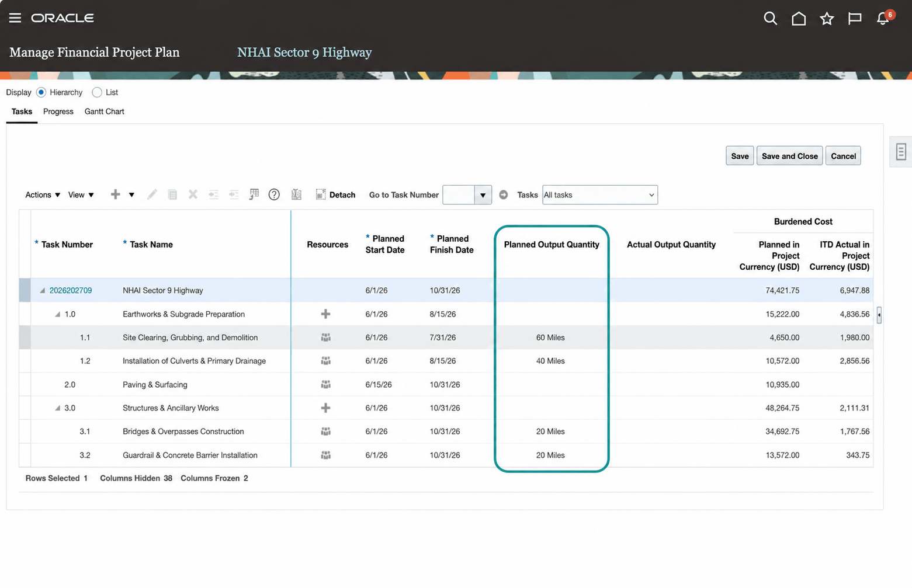Click the delete X toolbar icon
The image size is (912, 588).
tap(193, 194)
